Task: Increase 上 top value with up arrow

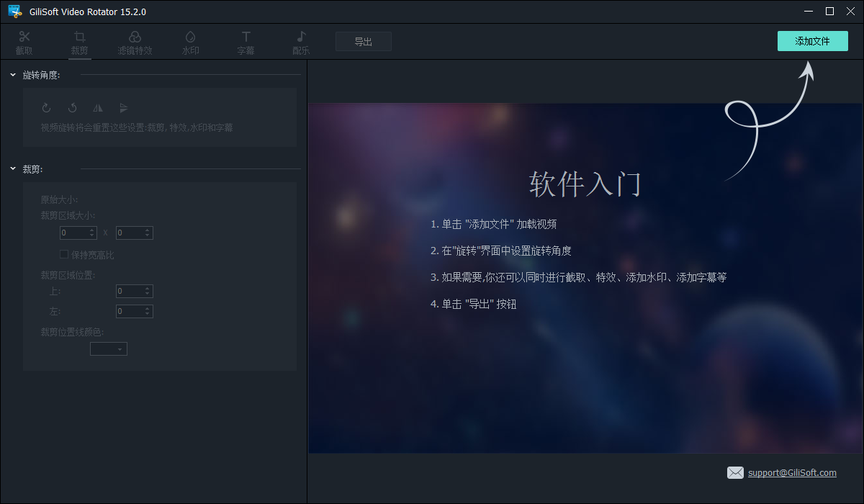Action: [148, 288]
